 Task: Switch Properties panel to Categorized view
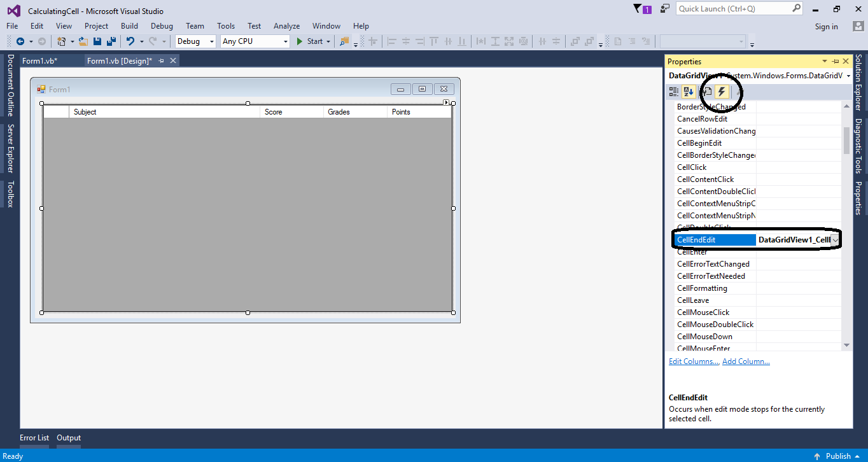[x=674, y=92]
